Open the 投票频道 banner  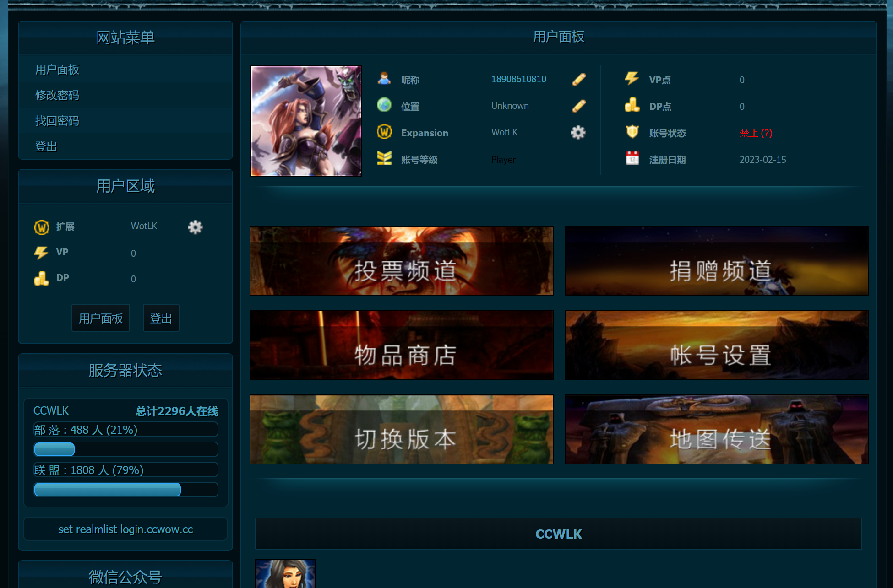[401, 261]
